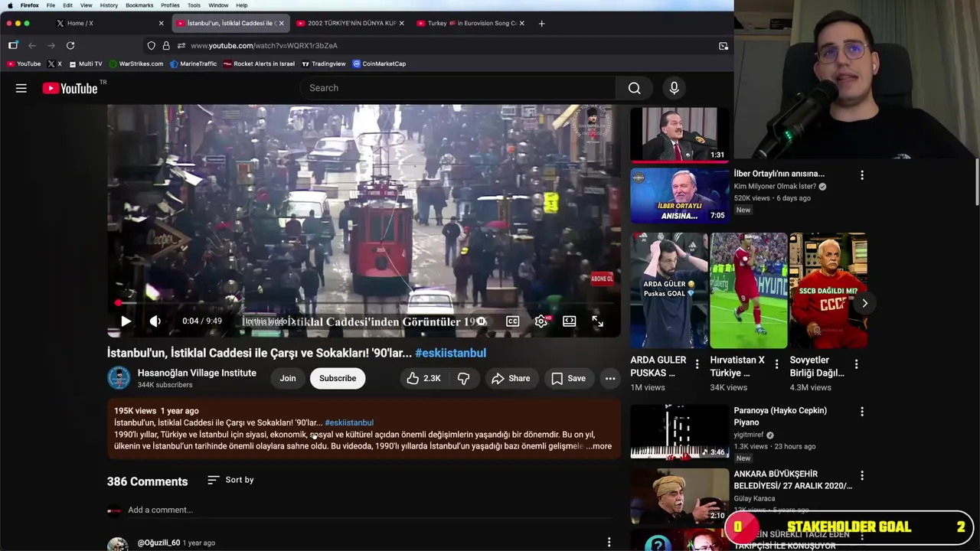Toggle the autoplay switch in player
This screenshot has height=551, width=980.
pyautogui.click(x=480, y=321)
